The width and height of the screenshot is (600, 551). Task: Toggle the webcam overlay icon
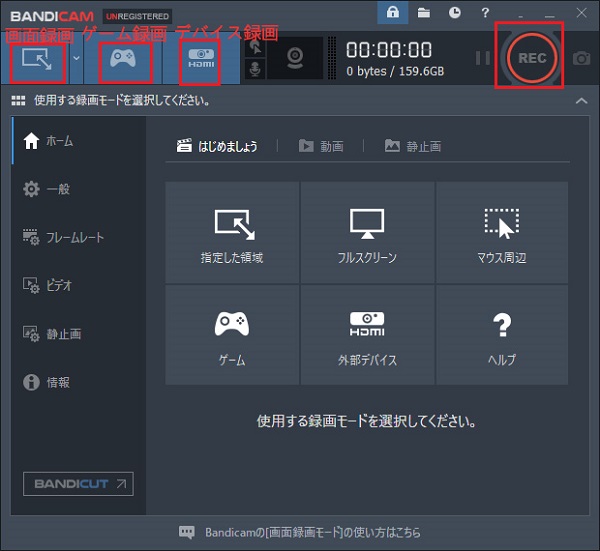[296, 58]
